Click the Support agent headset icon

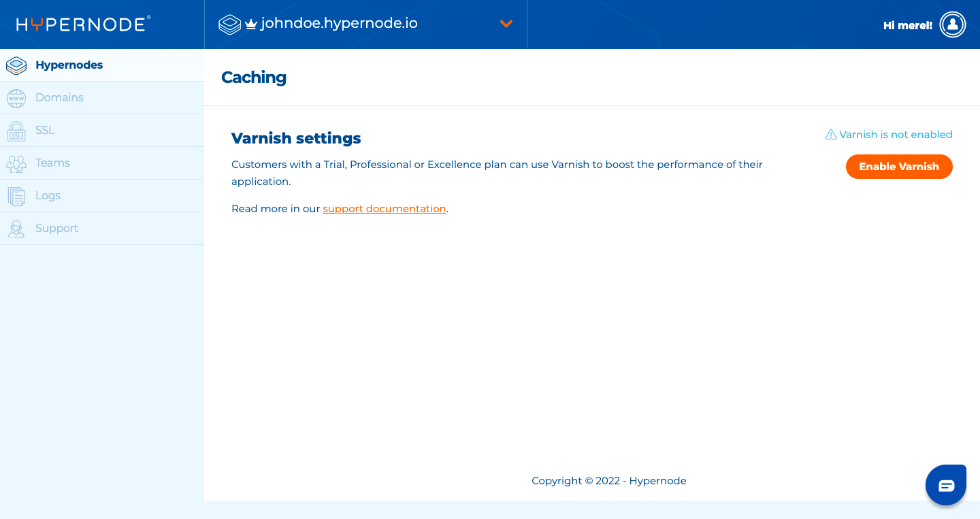coord(16,229)
